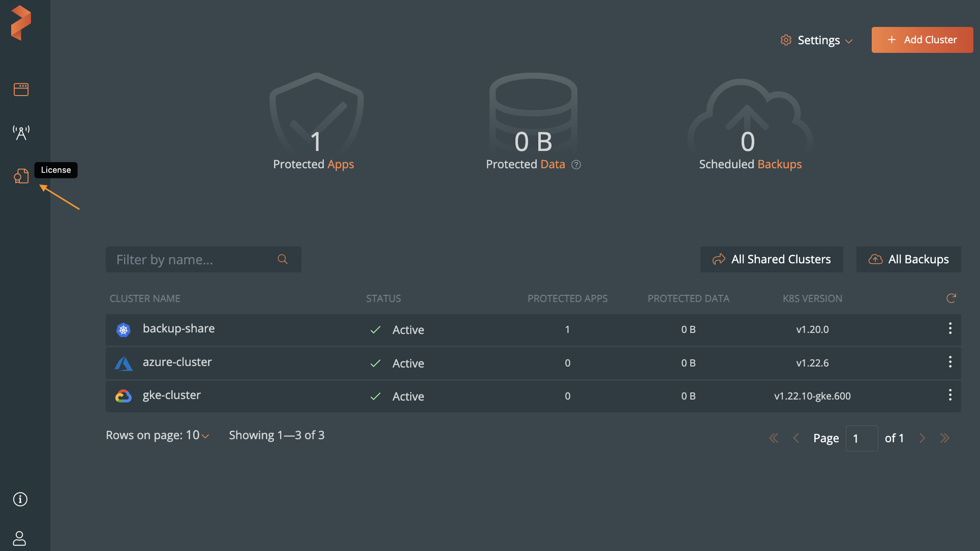The height and width of the screenshot is (551, 980).
Task: Open the backup-share cluster
Action: pos(178,329)
